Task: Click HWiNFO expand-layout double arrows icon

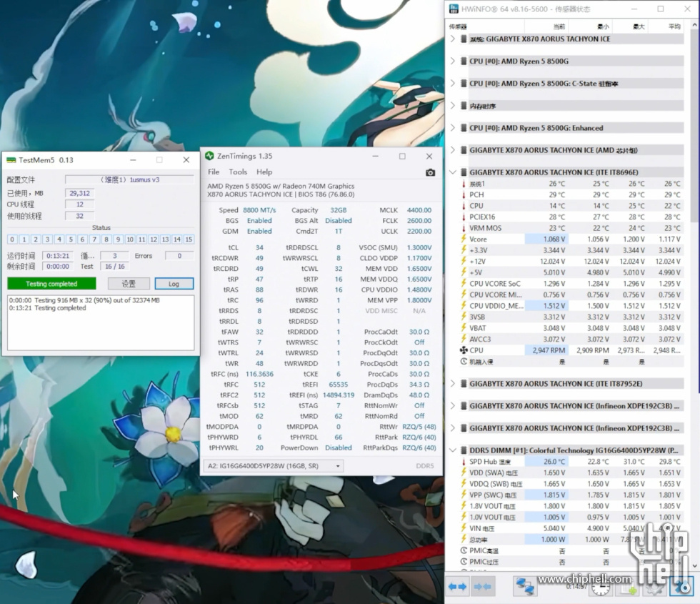Action: tap(458, 586)
